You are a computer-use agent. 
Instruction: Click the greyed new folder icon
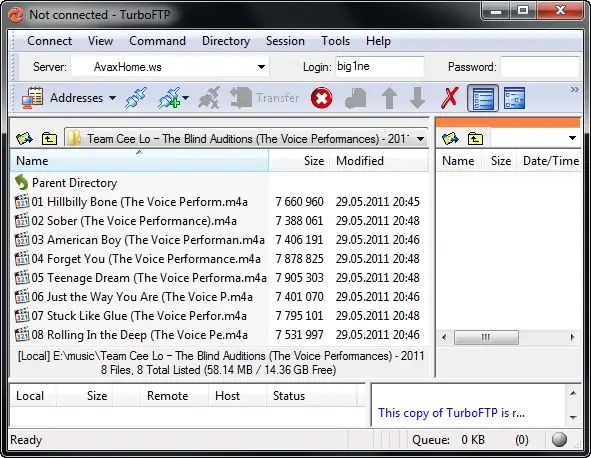pyautogui.click(x=355, y=98)
